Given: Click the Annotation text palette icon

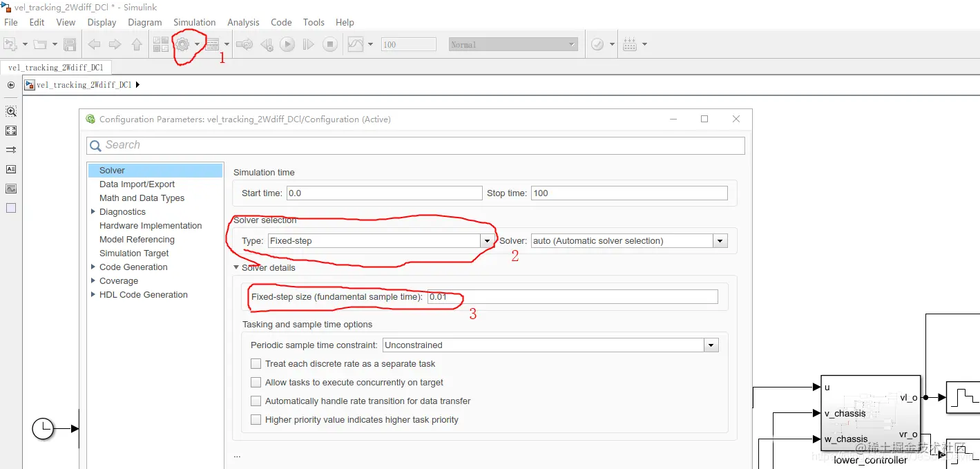Looking at the screenshot, I should (11, 169).
